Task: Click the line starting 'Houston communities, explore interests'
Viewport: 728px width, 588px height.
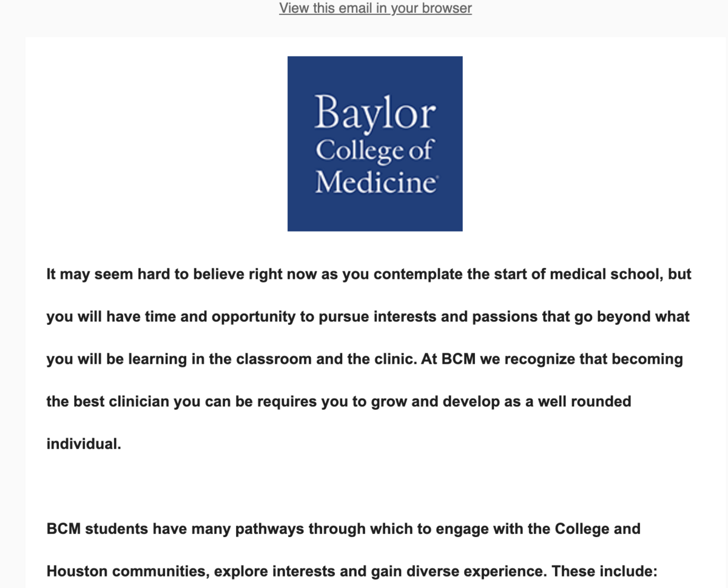Action: (x=352, y=572)
